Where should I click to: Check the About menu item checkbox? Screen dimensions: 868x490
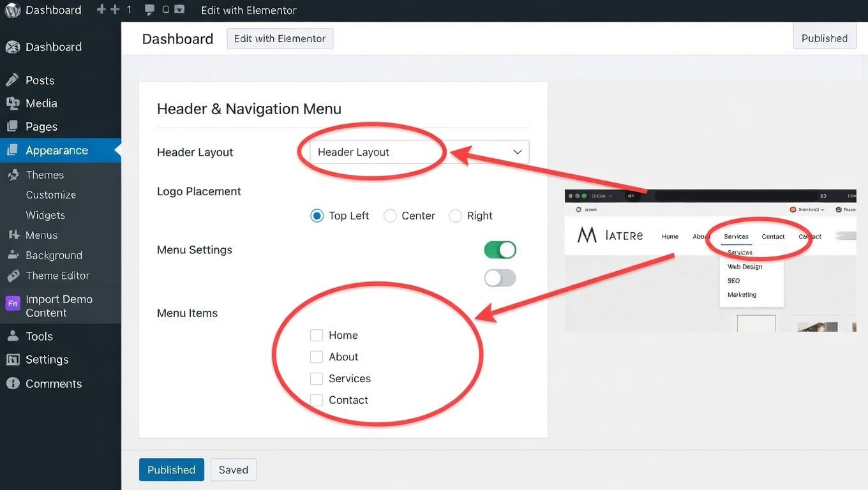point(316,357)
